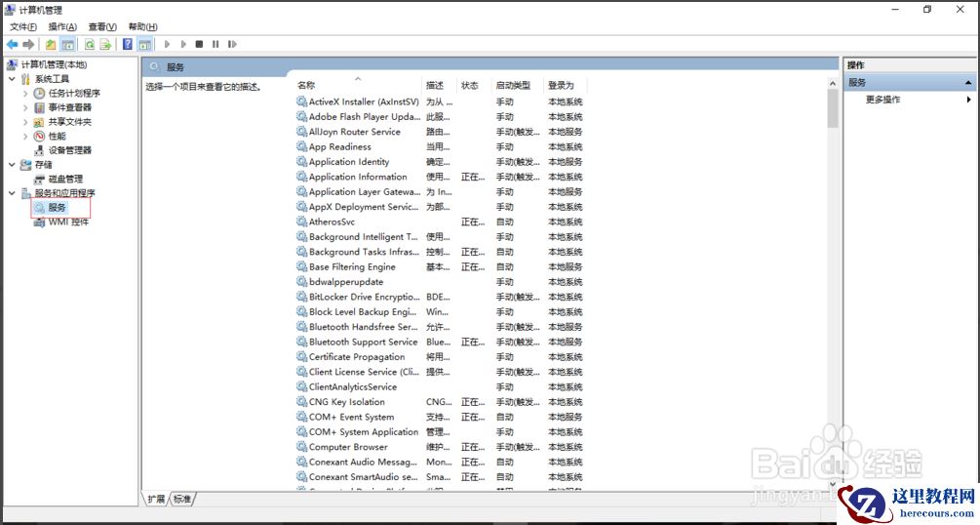
Task: Click the gear icon of Computer Browser service
Action: (x=302, y=447)
